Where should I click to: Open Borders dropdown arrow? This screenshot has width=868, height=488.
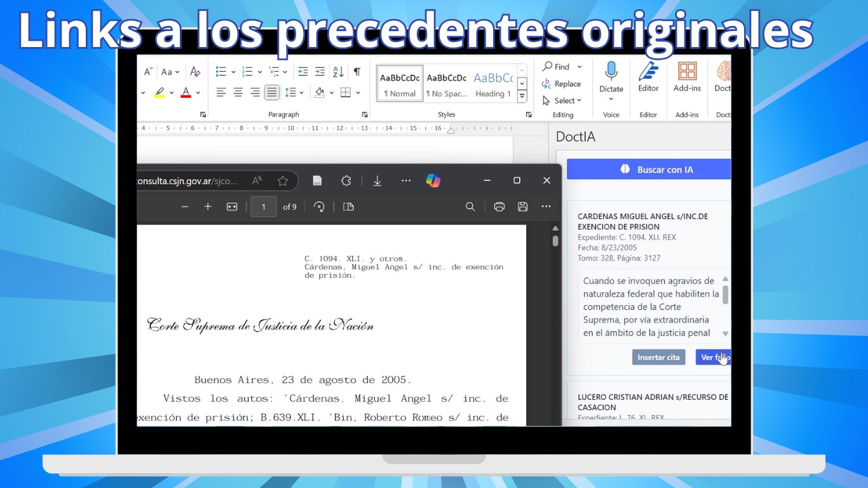tap(358, 93)
